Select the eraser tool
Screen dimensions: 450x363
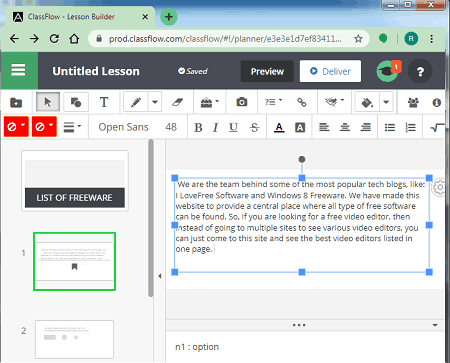tap(177, 102)
